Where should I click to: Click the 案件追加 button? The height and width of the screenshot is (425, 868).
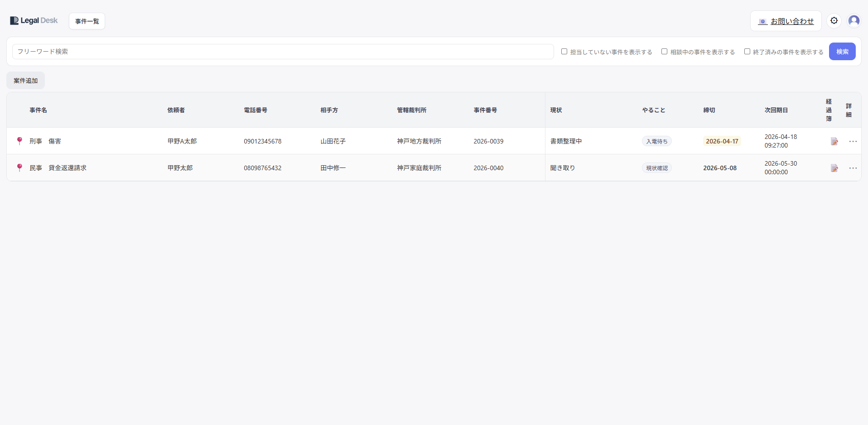(x=26, y=81)
